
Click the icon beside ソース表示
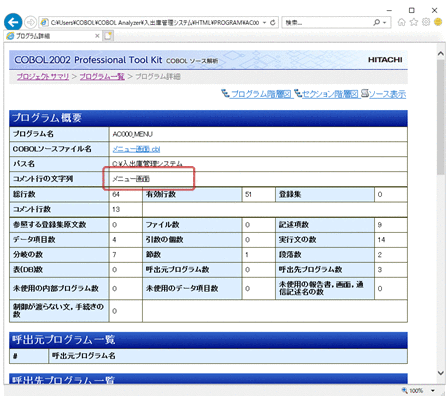(x=365, y=94)
